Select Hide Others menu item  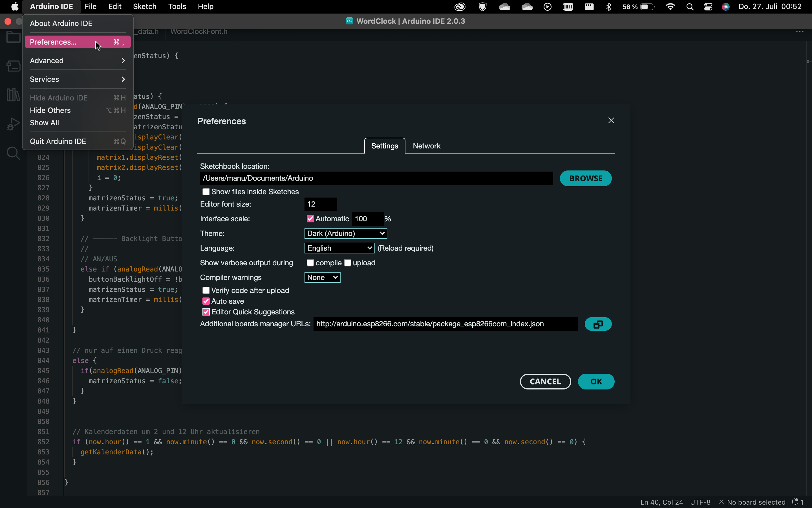click(78, 110)
